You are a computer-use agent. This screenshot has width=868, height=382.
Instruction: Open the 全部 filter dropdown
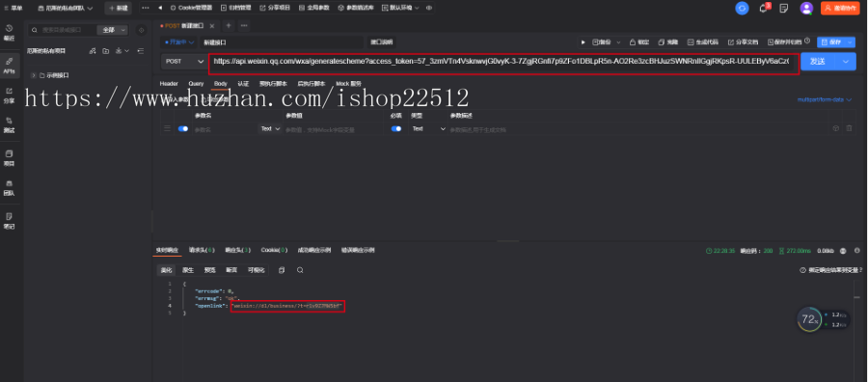113,30
